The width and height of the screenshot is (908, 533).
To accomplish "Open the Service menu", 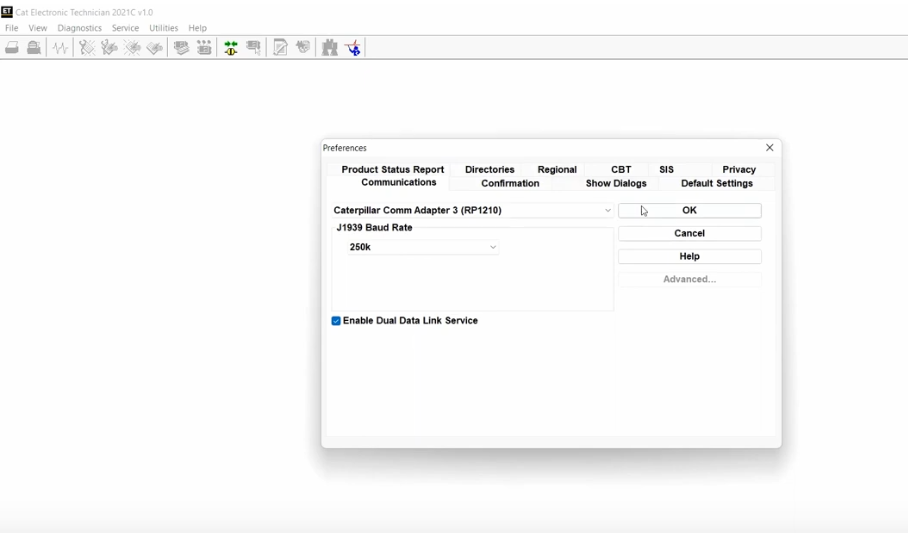I will pos(125,28).
